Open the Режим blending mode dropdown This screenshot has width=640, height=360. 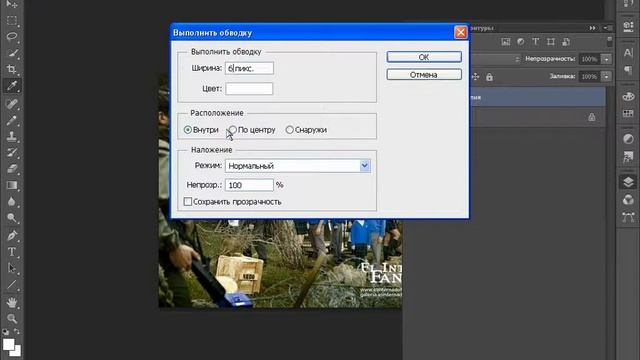(x=298, y=166)
